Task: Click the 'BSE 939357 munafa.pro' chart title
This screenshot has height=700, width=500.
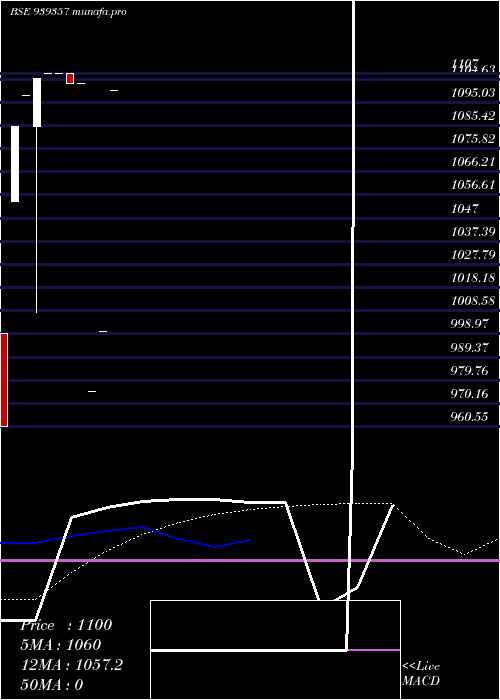Action: pos(68,12)
